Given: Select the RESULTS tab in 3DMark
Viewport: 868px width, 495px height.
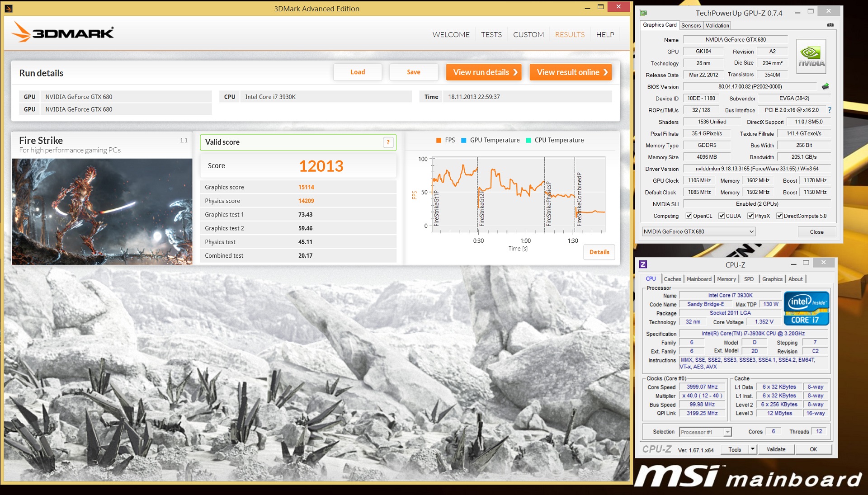Looking at the screenshot, I should coord(570,34).
